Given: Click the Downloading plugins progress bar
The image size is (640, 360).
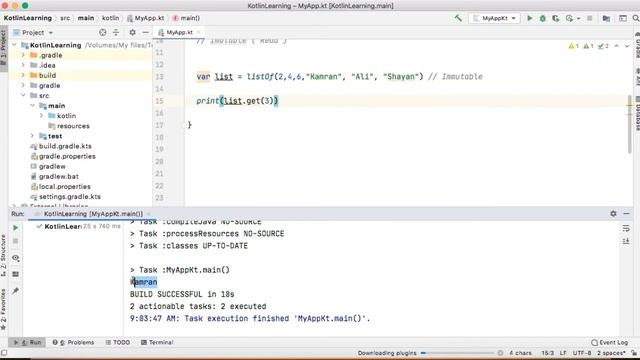Looking at the screenshot, I should pos(457,353).
